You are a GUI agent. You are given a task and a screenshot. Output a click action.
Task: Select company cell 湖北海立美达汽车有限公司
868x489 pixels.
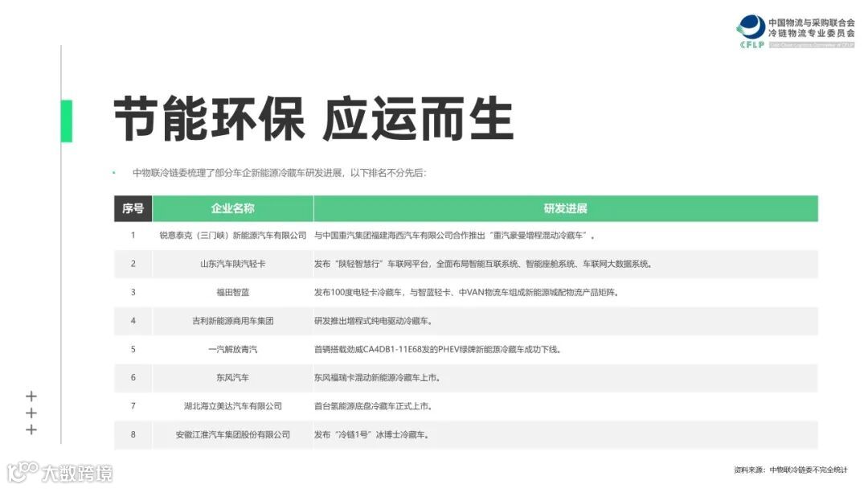coord(232,406)
